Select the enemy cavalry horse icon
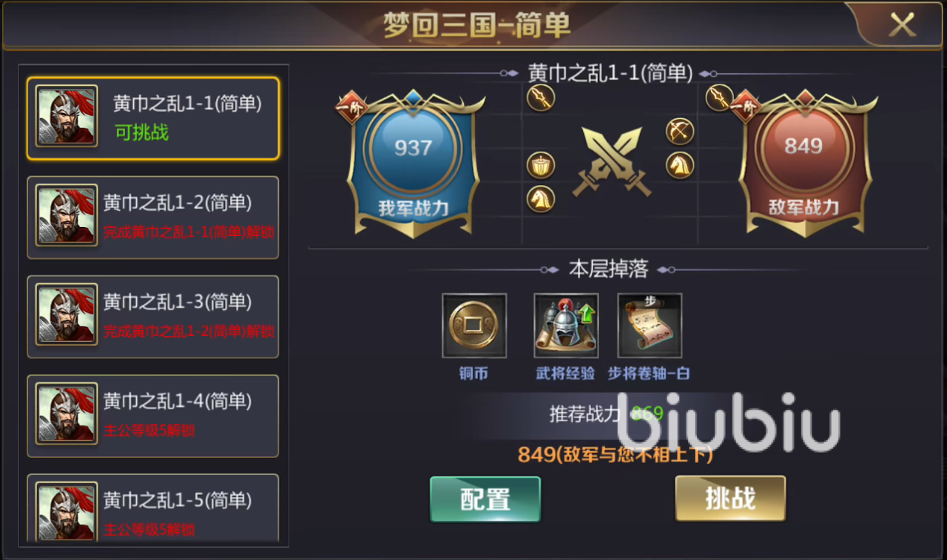Image resolution: width=947 pixels, height=560 pixels. point(680,165)
